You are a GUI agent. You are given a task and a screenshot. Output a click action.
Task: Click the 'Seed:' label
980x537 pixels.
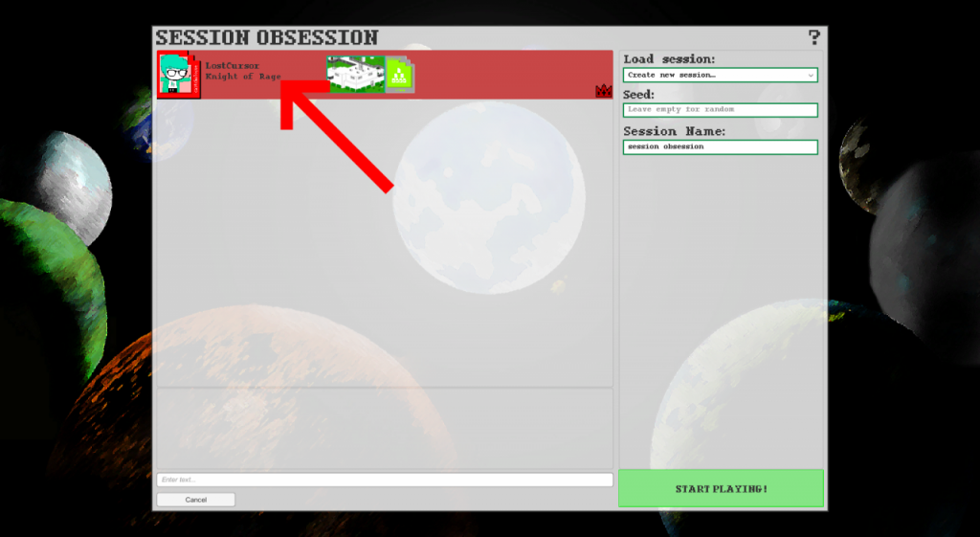639,95
